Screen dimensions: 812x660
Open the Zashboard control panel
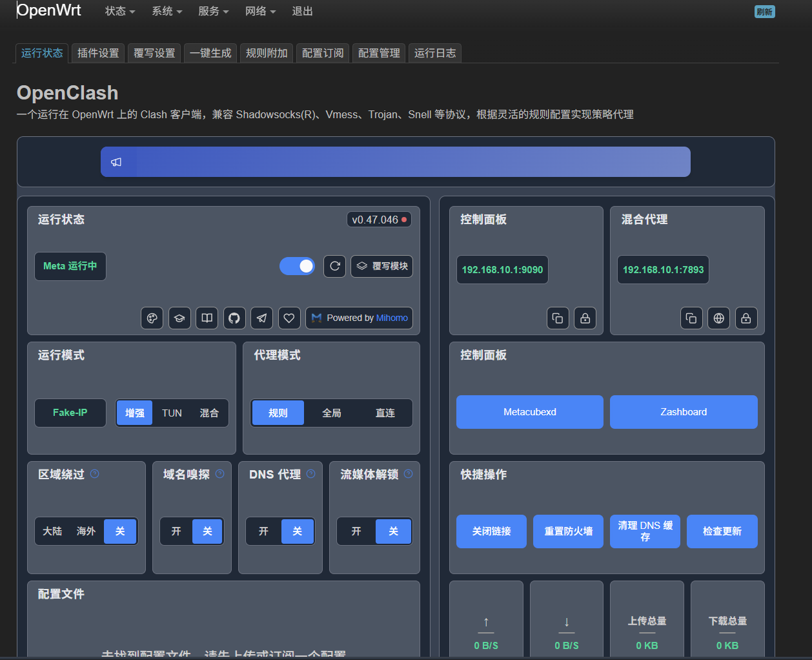coord(684,412)
